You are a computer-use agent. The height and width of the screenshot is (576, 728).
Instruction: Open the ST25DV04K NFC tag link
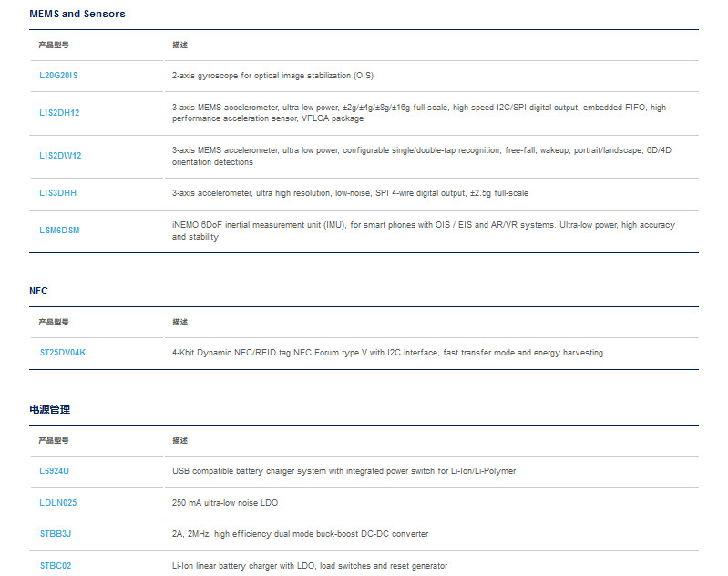[x=63, y=353]
